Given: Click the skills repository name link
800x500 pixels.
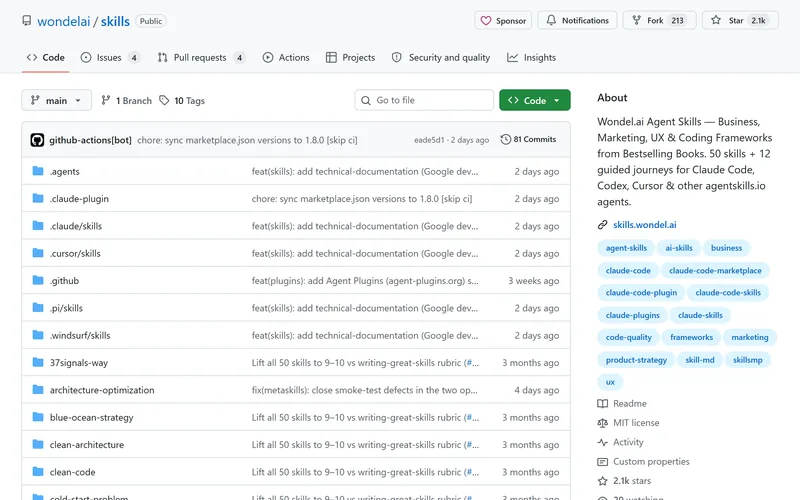Looking at the screenshot, I should click(115, 21).
